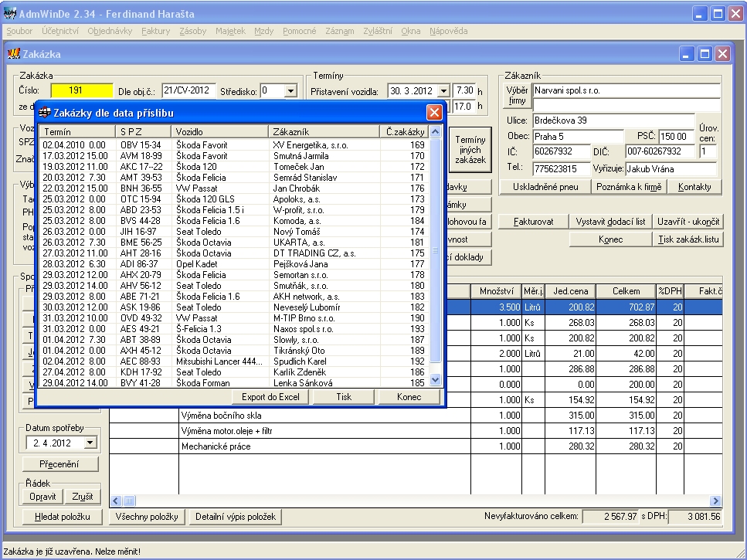Open the Středisko dropdown
The width and height of the screenshot is (747, 560).
click(290, 91)
